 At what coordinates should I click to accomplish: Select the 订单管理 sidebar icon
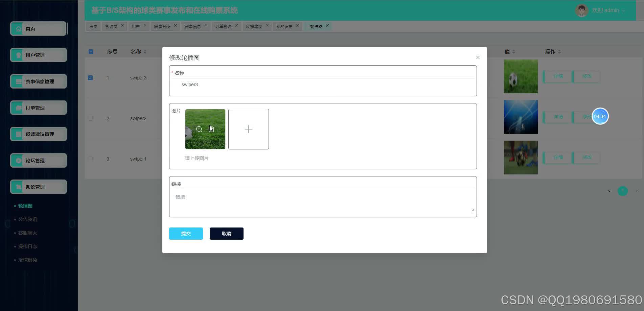(19, 107)
